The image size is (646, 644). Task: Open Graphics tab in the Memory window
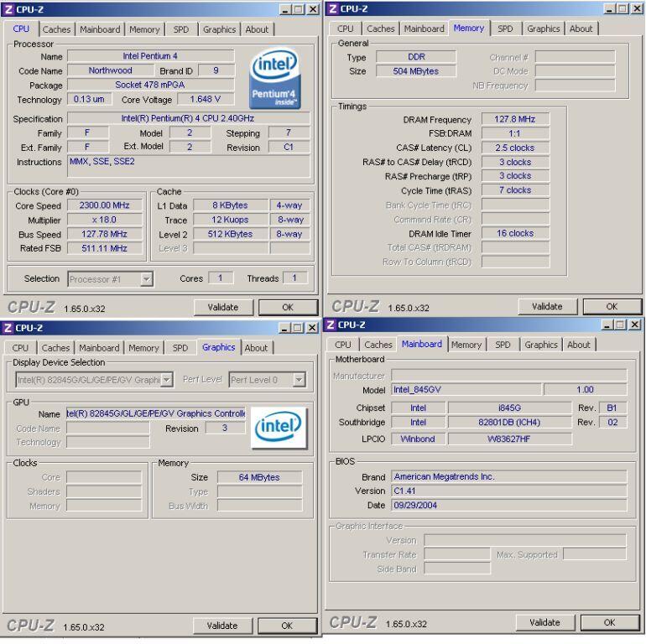click(x=544, y=29)
